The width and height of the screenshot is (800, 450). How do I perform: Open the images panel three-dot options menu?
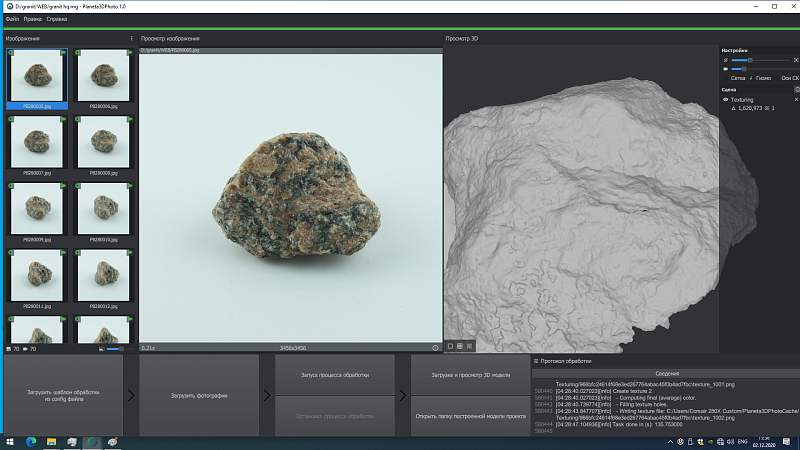coord(131,38)
